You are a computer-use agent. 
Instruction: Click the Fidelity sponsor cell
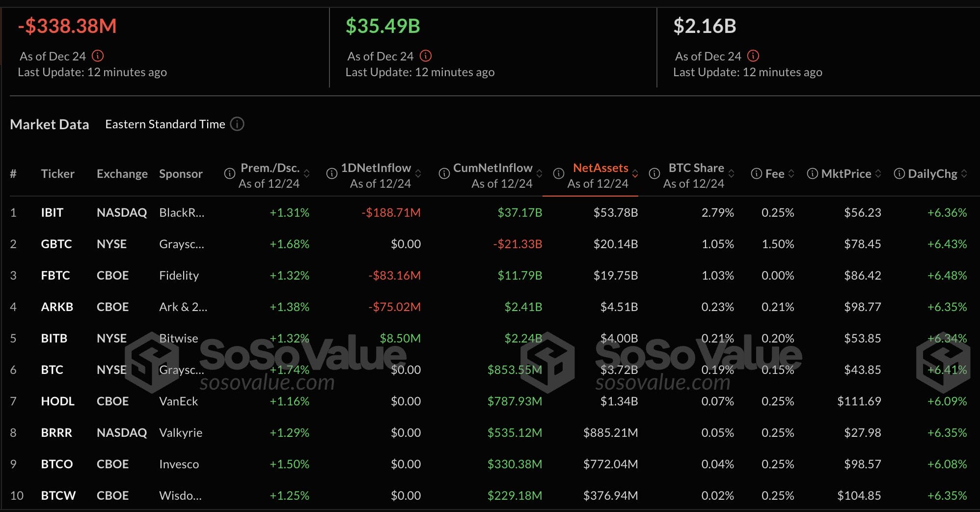point(179,276)
